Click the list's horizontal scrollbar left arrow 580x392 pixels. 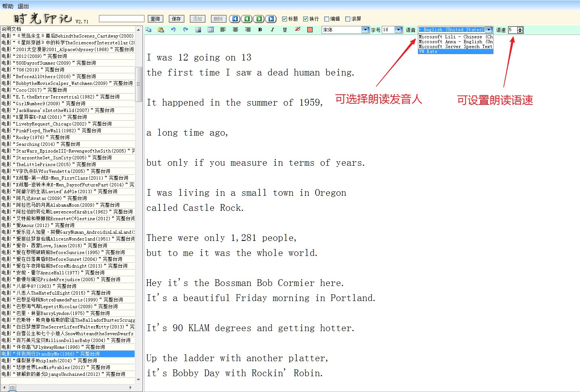(x=4, y=387)
